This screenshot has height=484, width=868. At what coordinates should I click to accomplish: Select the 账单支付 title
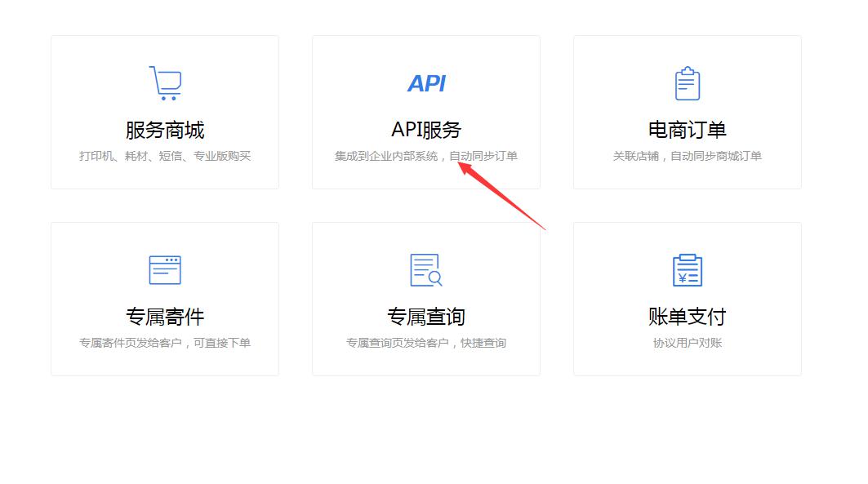[x=688, y=317]
